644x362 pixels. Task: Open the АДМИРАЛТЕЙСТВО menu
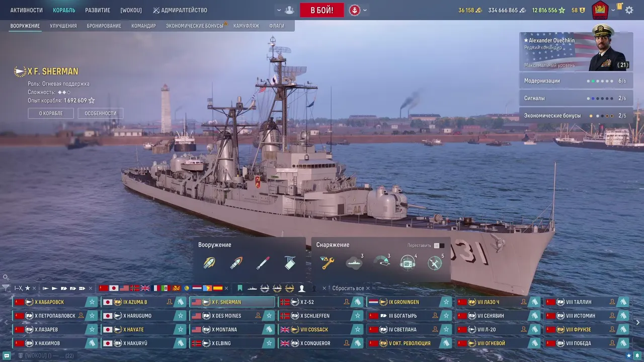coord(180,10)
